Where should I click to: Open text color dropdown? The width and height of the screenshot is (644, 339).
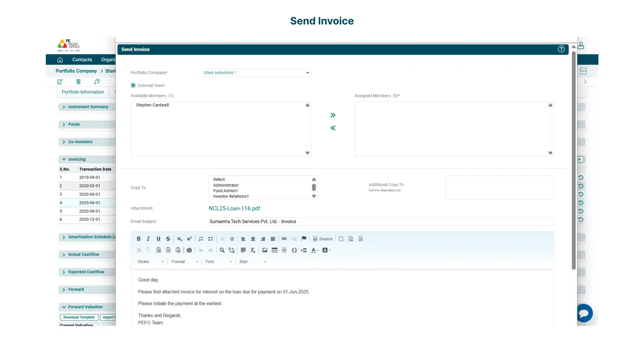click(315, 250)
